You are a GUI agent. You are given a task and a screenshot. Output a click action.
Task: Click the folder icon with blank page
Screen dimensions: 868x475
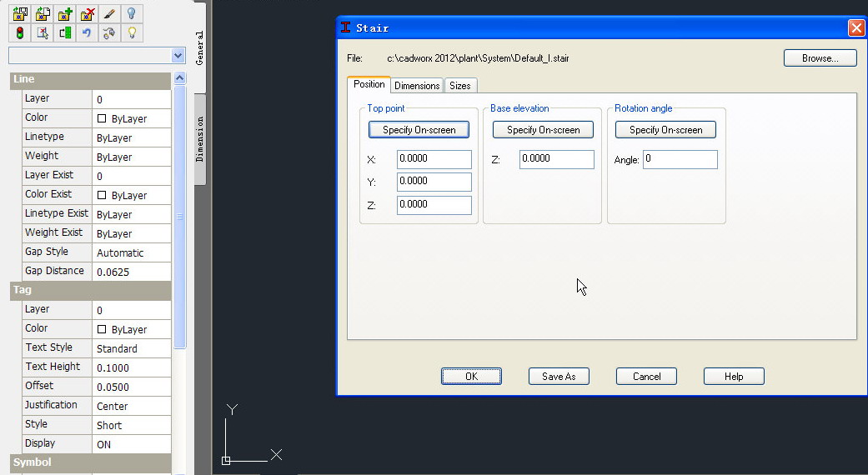pos(43,14)
